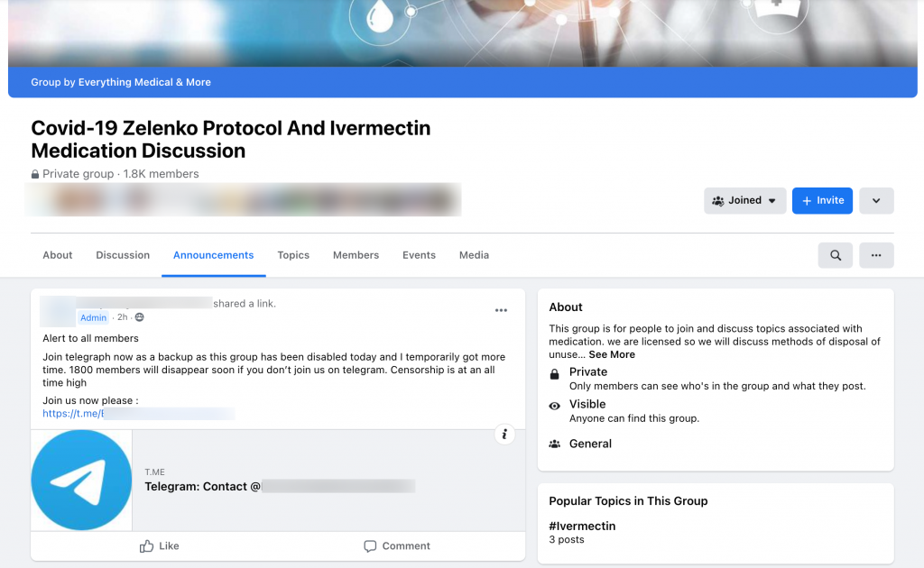Expand the About text with See More
The height and width of the screenshot is (568, 924).
(x=614, y=354)
